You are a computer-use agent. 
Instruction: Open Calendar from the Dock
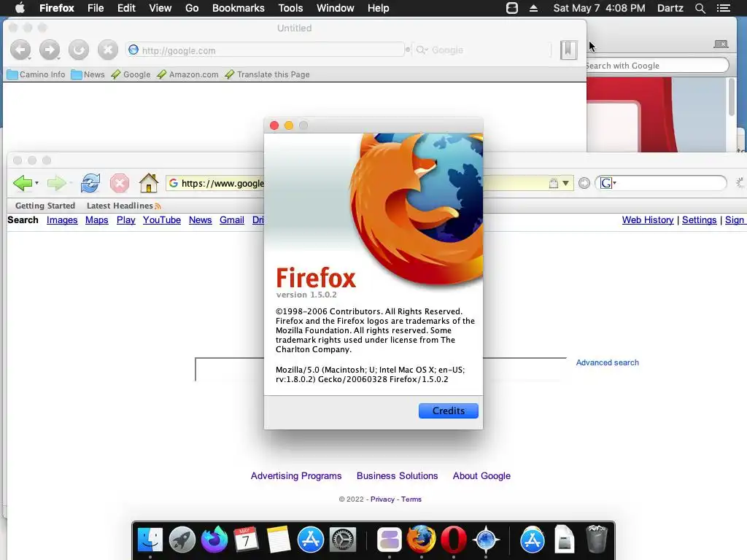(246, 540)
